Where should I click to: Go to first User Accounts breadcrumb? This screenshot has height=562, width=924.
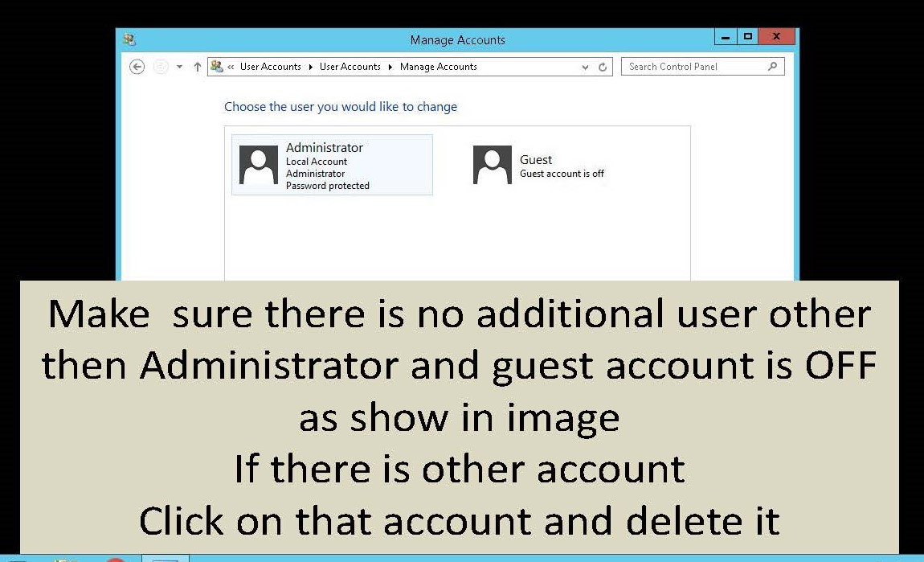[x=270, y=67]
